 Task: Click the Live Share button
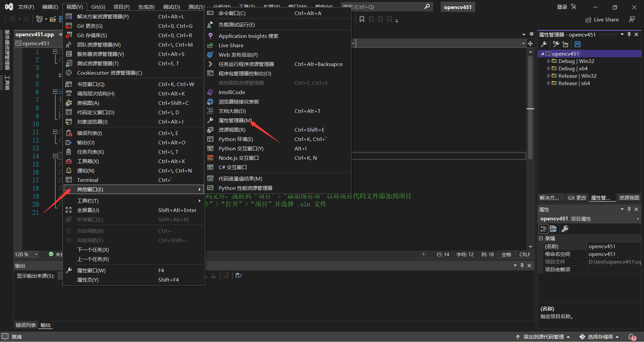pyautogui.click(x=602, y=20)
